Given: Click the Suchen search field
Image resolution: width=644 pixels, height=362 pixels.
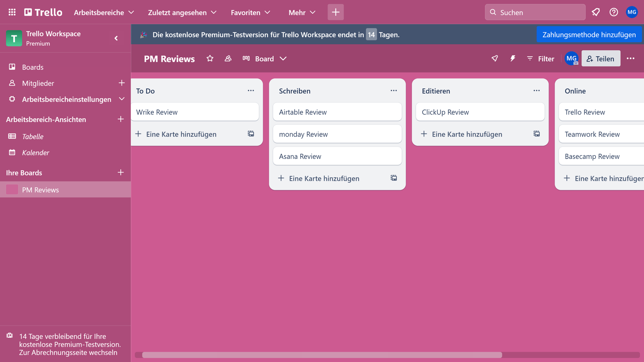Looking at the screenshot, I should click(535, 12).
